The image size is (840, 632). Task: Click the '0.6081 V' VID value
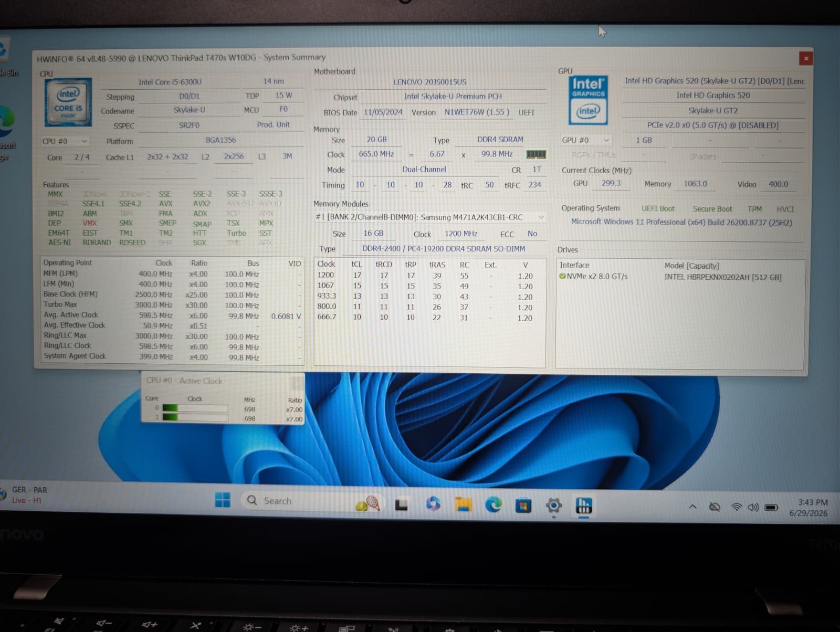[286, 316]
